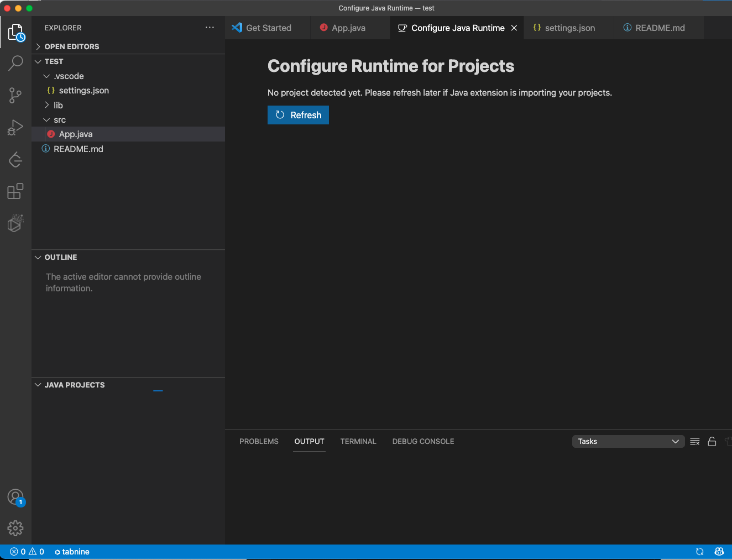Click the errors and warnings status indicator
Image resolution: width=732 pixels, height=560 pixels.
click(27, 552)
